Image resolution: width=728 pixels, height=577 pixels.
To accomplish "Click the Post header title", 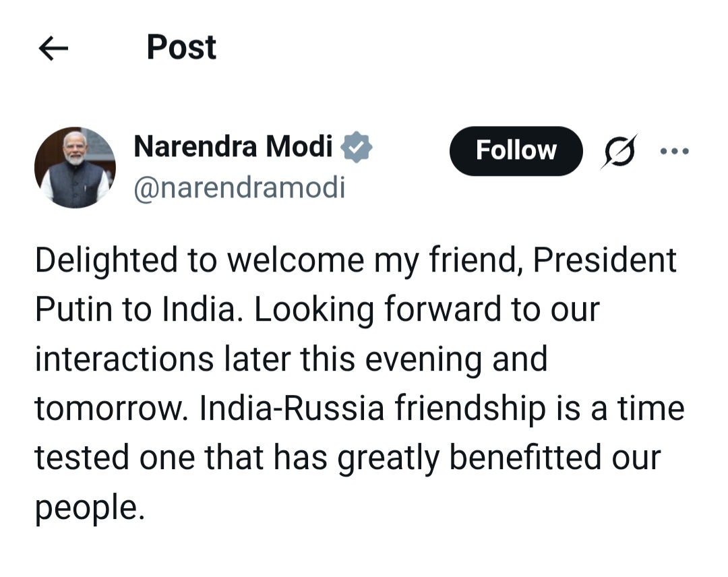I will (181, 47).
